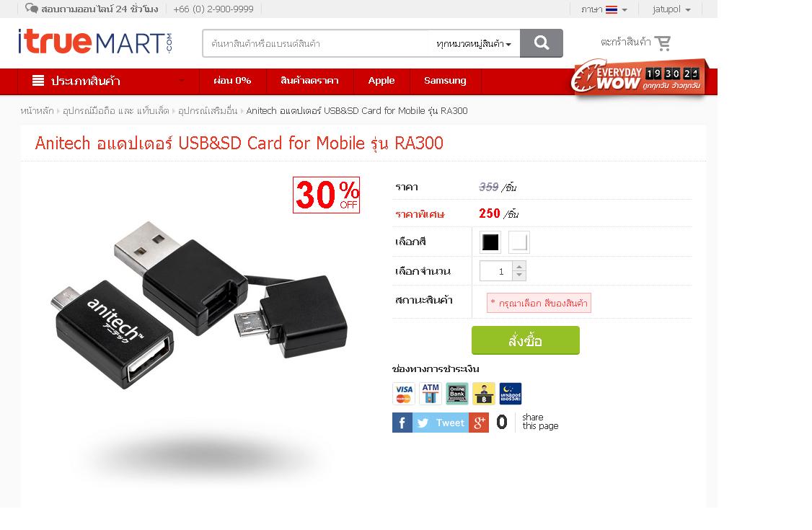Click in the product search field
This screenshot has height=530, width=812.
pos(316,43)
